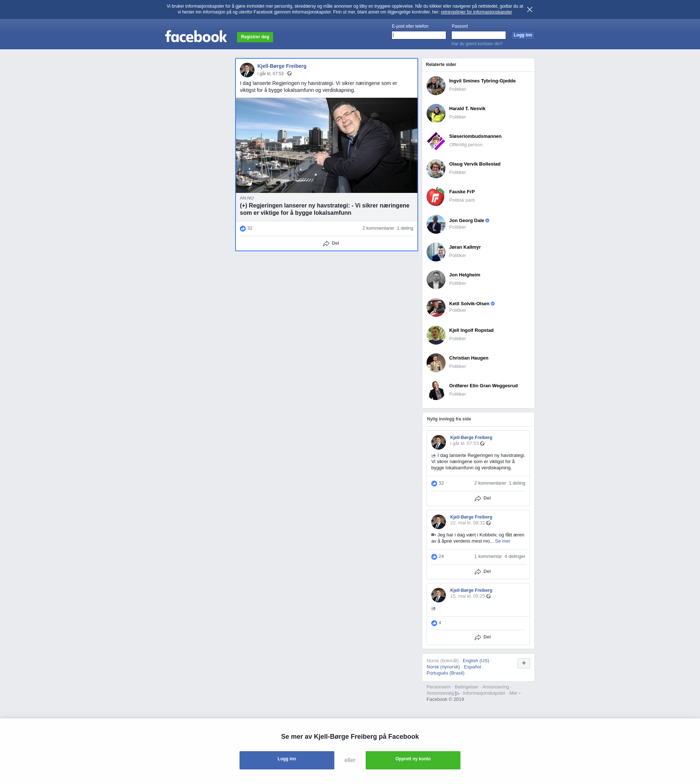Click like icon with 24 on sidebar post

pyautogui.click(x=434, y=557)
